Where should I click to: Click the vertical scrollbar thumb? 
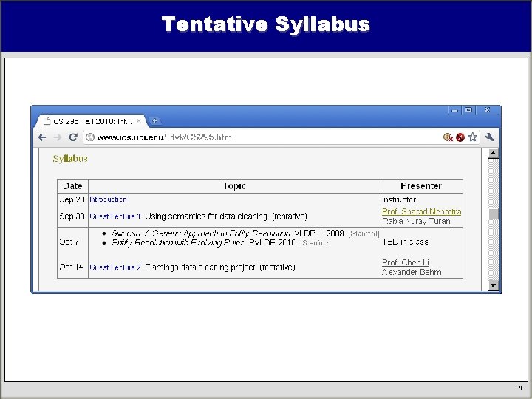pyautogui.click(x=493, y=214)
